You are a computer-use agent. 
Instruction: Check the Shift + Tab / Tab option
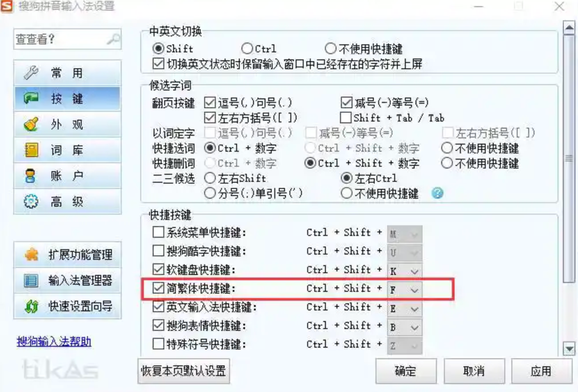(x=346, y=118)
